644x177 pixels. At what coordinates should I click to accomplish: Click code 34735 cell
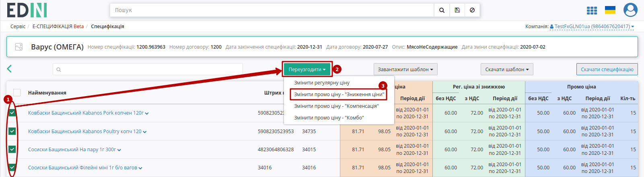(309, 132)
